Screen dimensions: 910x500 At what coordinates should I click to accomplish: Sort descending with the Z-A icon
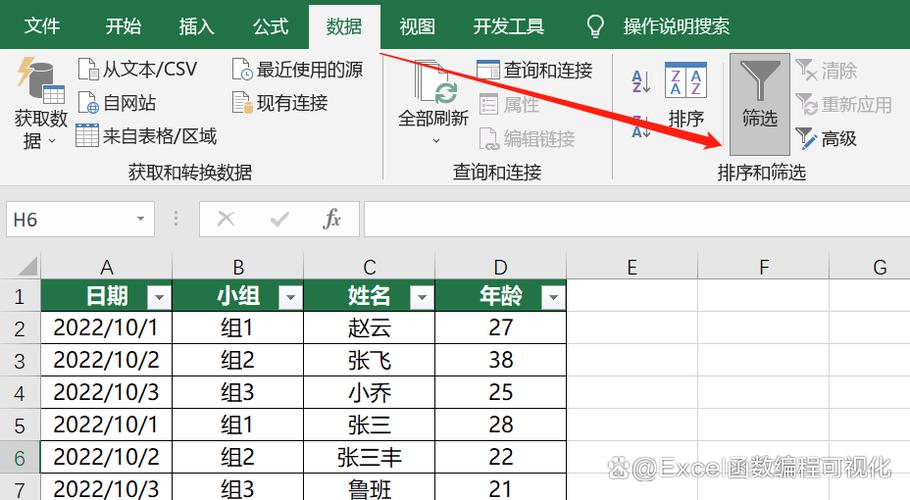coord(641,126)
